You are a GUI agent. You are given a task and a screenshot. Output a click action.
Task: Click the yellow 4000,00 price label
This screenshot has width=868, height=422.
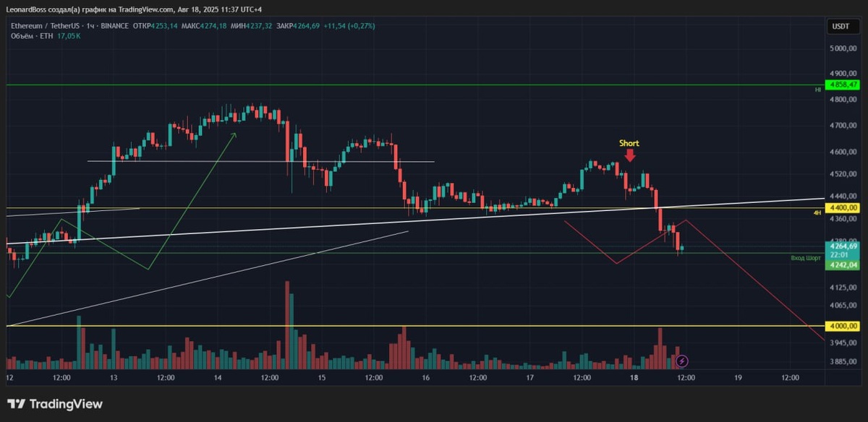(844, 326)
